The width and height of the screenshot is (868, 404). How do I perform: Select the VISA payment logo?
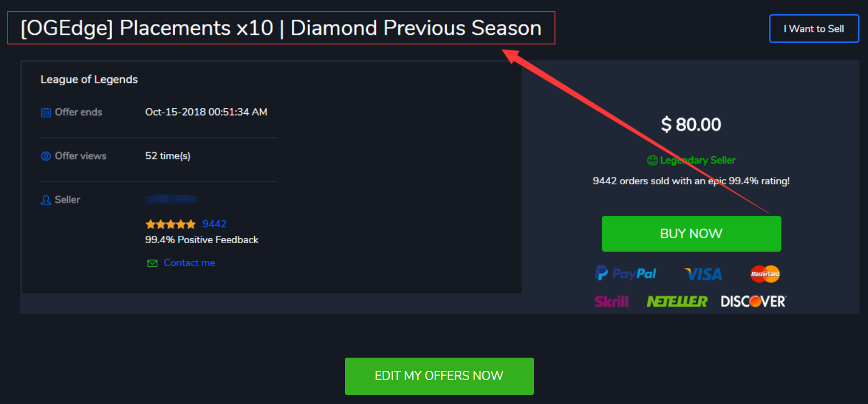click(703, 274)
